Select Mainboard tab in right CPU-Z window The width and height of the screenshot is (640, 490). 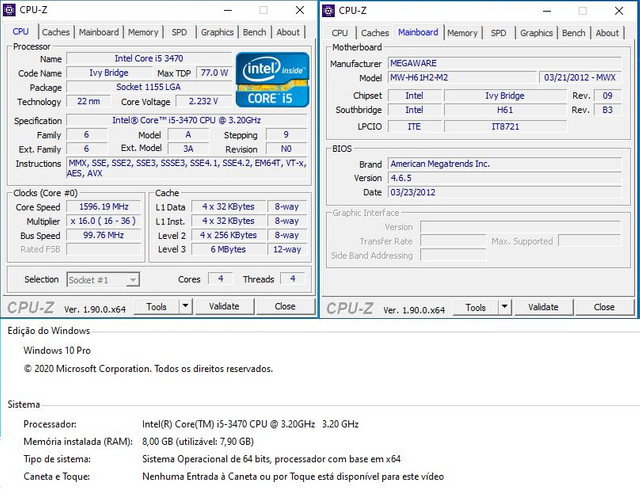(x=418, y=32)
